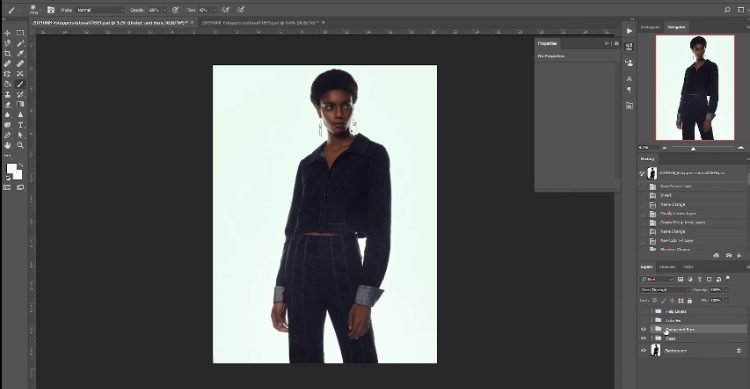Toggle the brush settings panel button
This screenshot has width=750, height=389.
pos(51,10)
